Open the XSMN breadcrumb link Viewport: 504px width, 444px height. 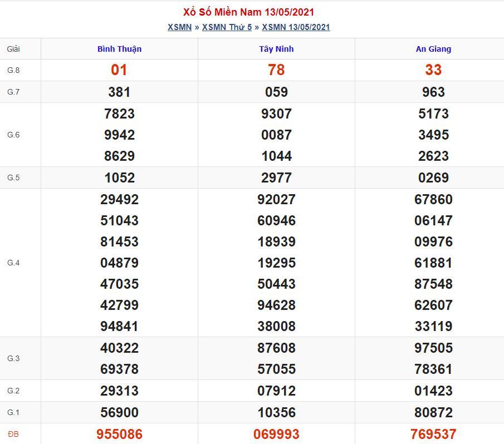[x=179, y=27]
